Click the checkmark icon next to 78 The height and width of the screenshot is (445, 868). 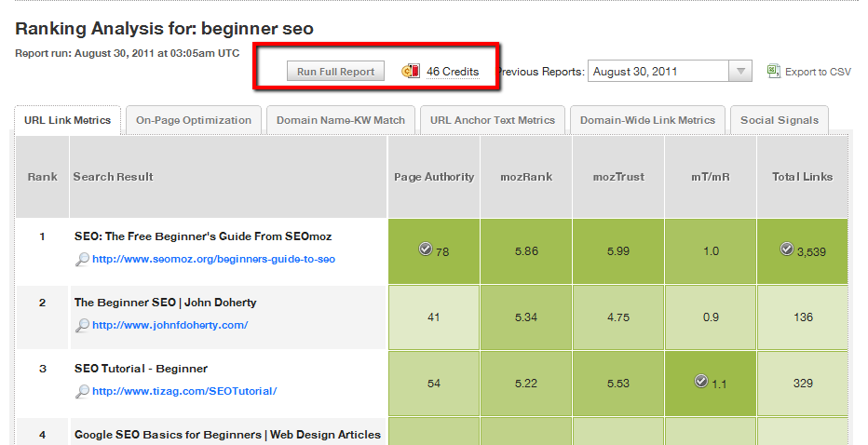tap(425, 249)
